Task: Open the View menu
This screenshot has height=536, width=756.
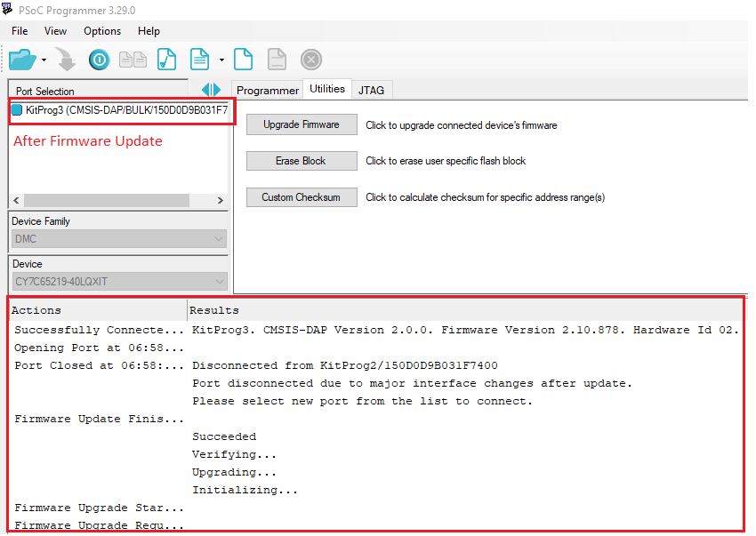Action: pos(55,31)
